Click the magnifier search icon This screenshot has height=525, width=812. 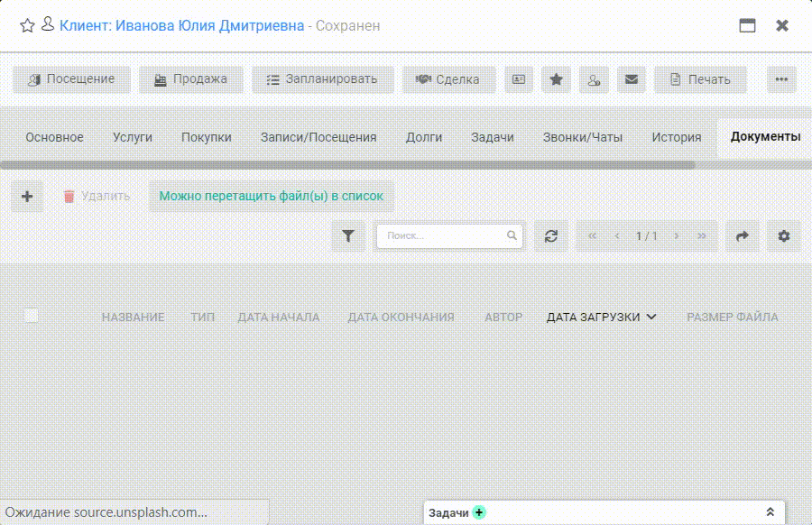512,235
